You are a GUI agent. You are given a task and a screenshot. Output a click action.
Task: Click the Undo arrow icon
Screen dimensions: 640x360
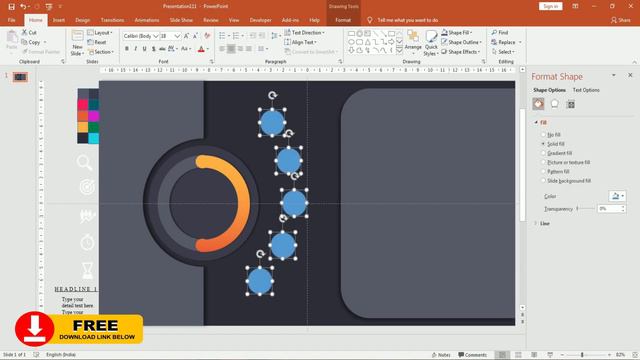pos(23,7)
